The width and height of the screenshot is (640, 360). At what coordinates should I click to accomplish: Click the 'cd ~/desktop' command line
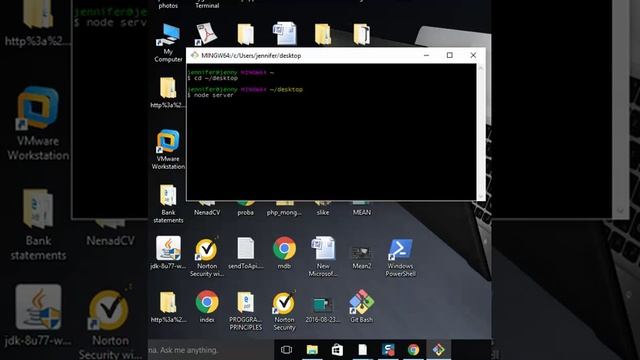click(213, 78)
